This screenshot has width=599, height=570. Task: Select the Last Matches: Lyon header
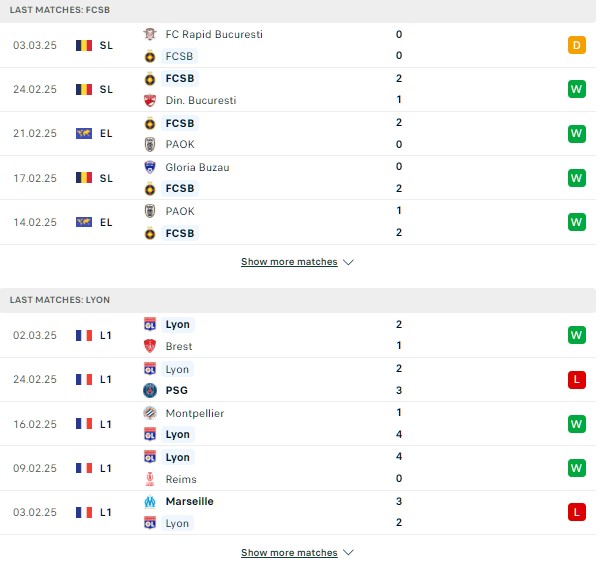pyautogui.click(x=298, y=300)
